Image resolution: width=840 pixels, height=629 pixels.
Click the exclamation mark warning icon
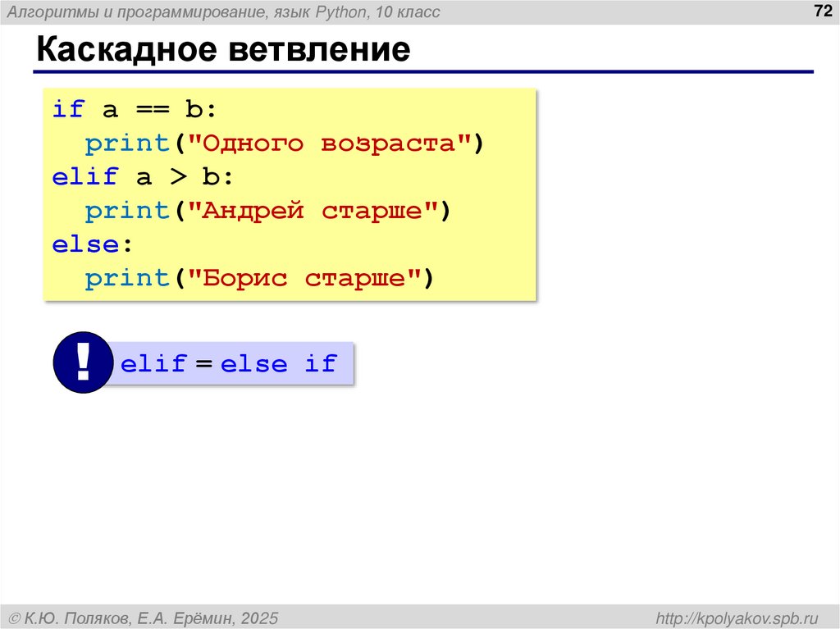click(82, 363)
